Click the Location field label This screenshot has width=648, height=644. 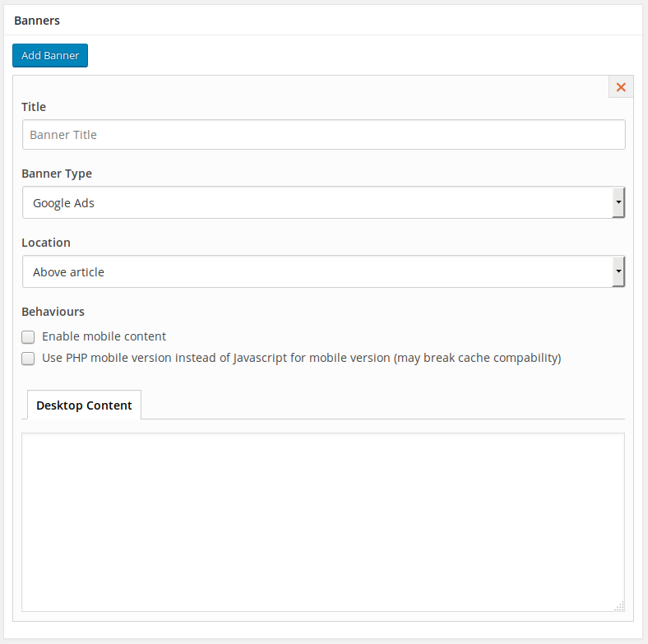[46, 243]
